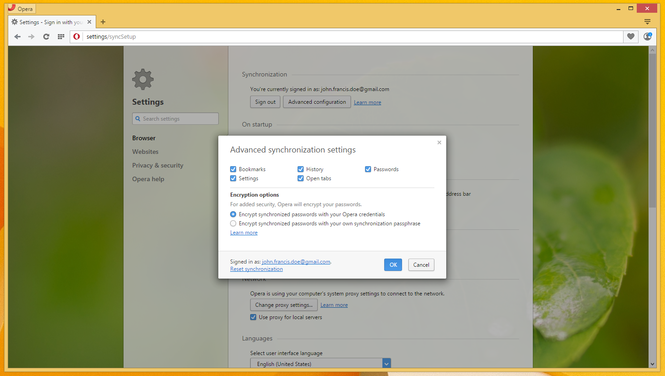The image size is (665, 376).
Task: Click the browser forward arrow
Action: click(31, 37)
